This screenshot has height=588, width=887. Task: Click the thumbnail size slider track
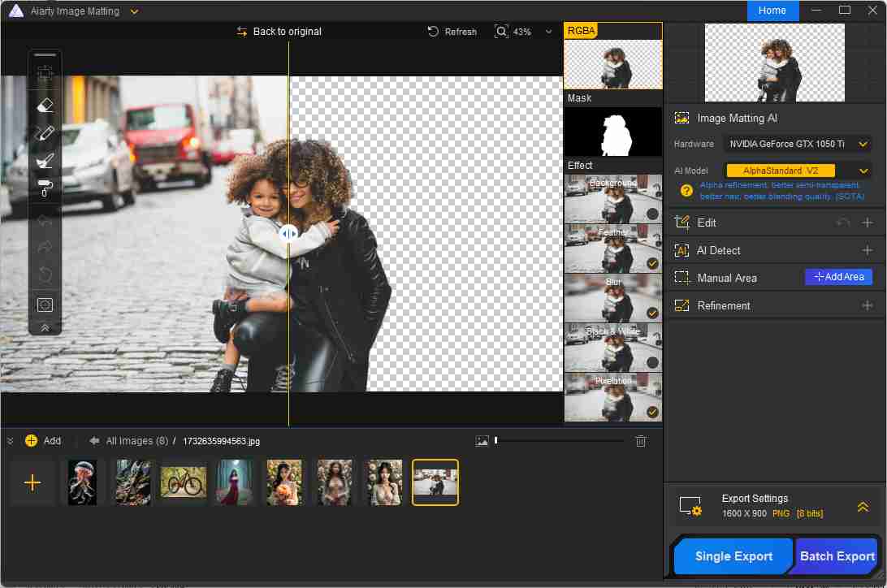(559, 440)
